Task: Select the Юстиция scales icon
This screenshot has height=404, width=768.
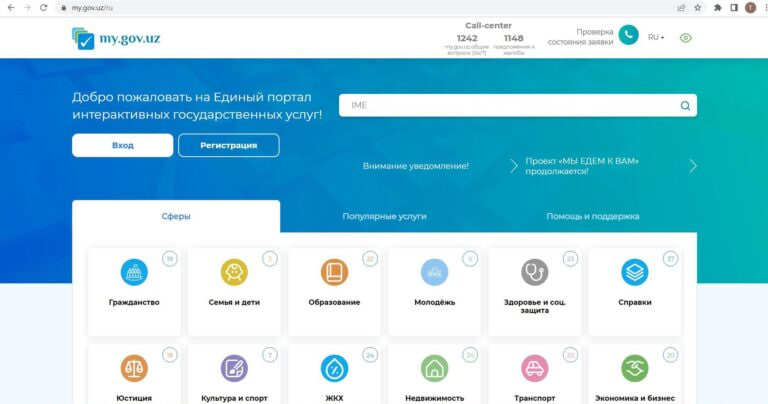Action: click(x=134, y=368)
